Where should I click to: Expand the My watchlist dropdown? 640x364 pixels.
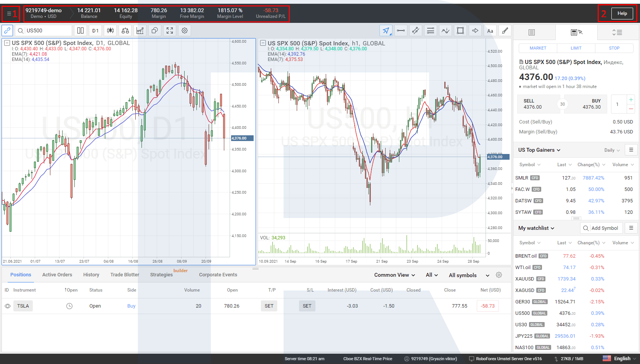pos(536,228)
